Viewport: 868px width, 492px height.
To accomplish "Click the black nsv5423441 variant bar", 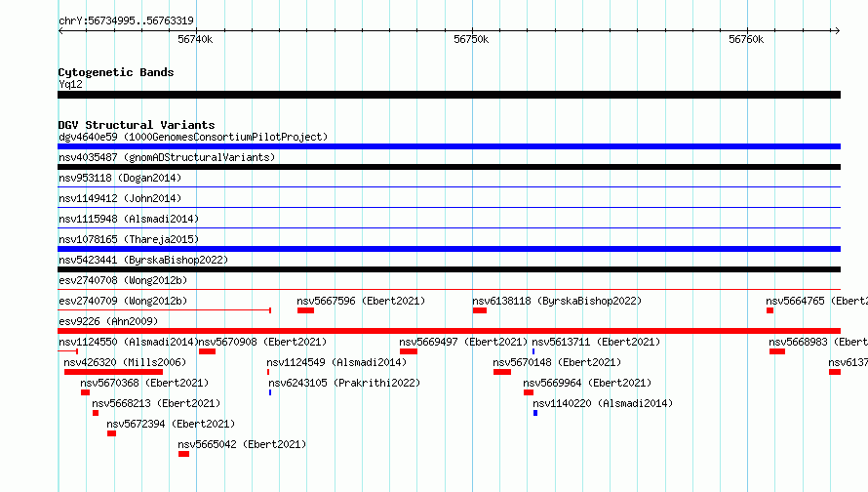I will tap(449, 269).
